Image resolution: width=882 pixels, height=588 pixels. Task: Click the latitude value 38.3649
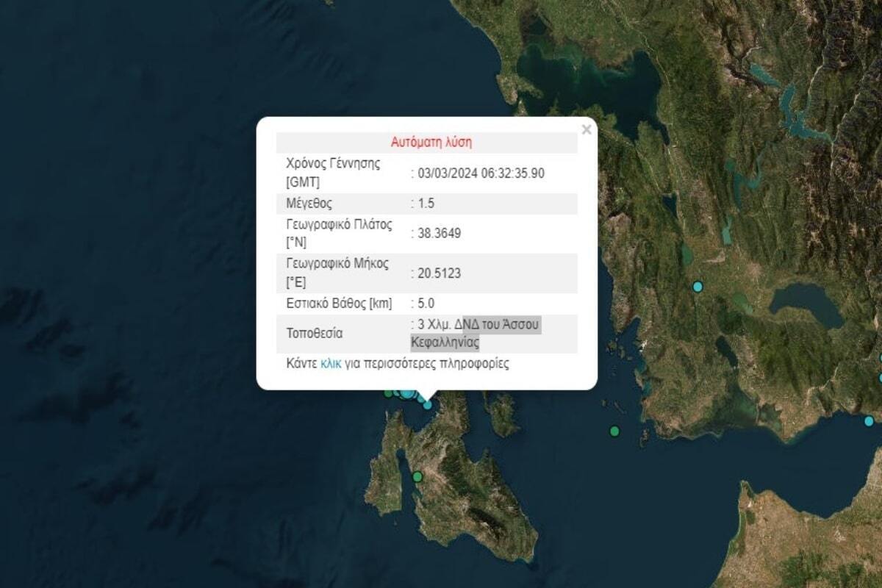point(439,233)
